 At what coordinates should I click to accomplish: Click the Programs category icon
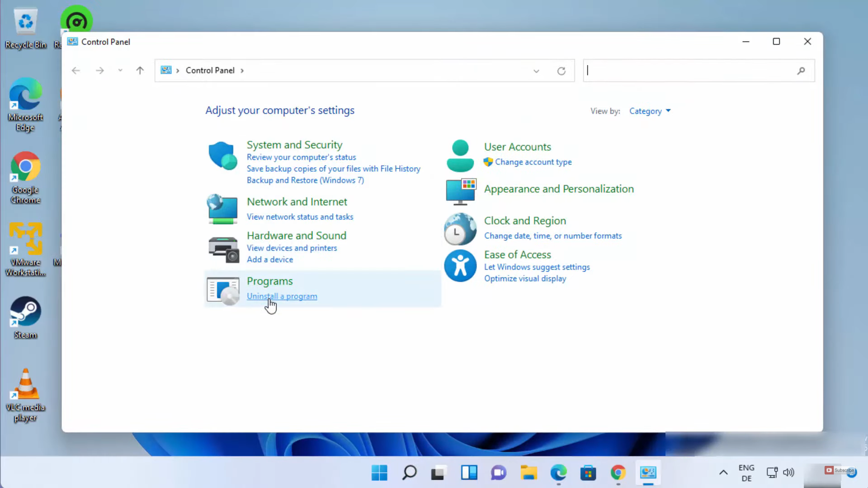coord(223,291)
